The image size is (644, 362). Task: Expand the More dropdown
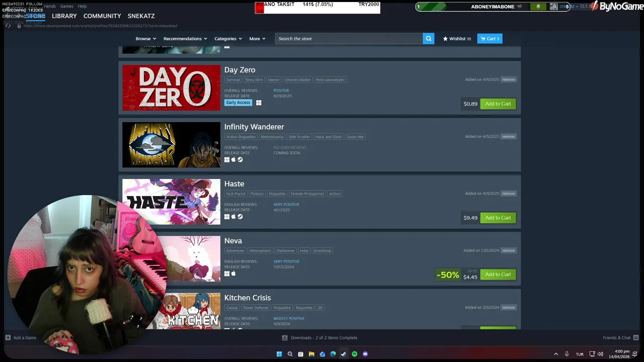tap(257, 39)
